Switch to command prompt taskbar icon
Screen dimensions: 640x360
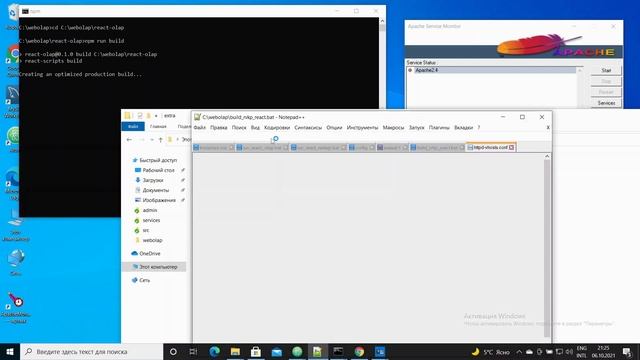[338, 351]
